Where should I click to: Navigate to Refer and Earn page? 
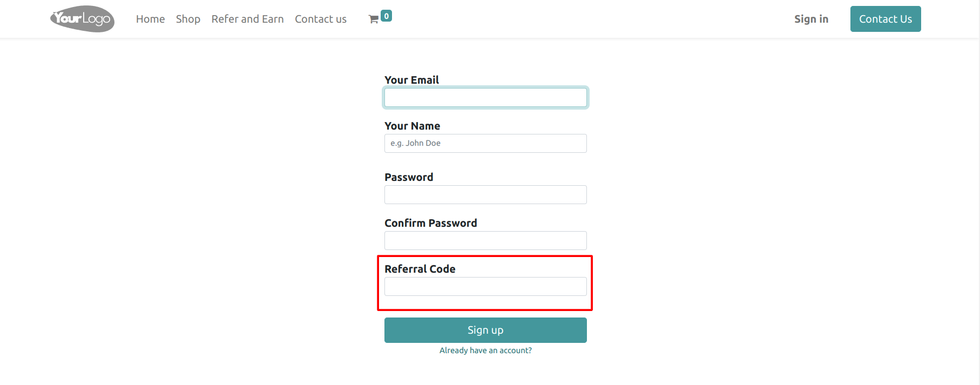[x=247, y=19]
